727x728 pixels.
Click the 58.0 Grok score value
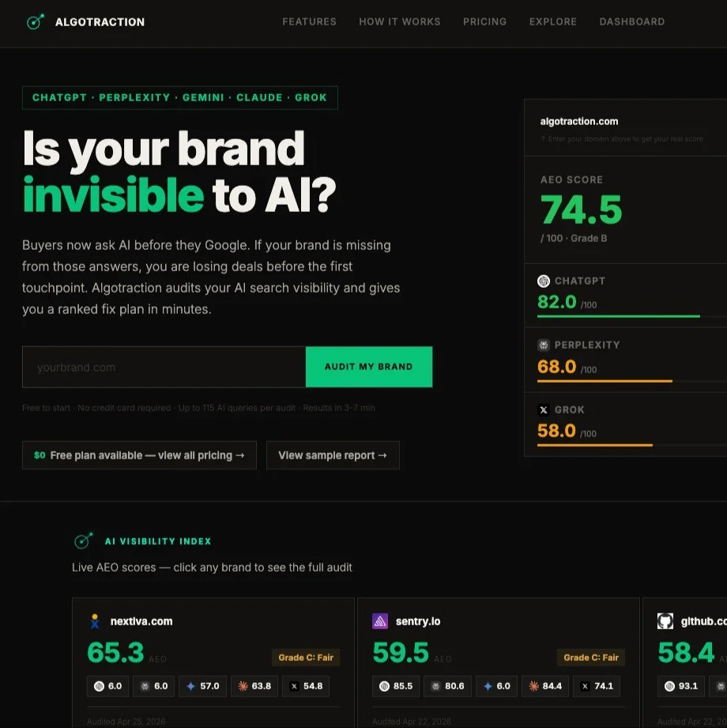coord(556,430)
